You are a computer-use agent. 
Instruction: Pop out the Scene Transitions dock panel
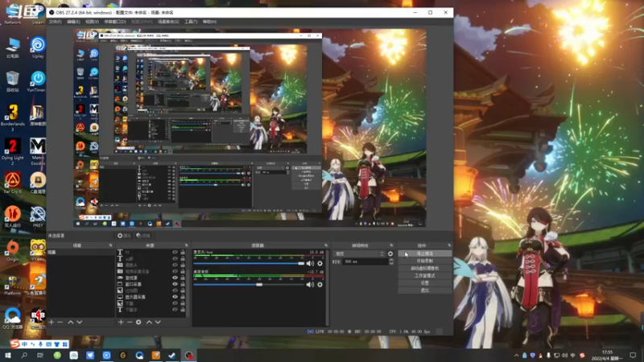[391, 245]
